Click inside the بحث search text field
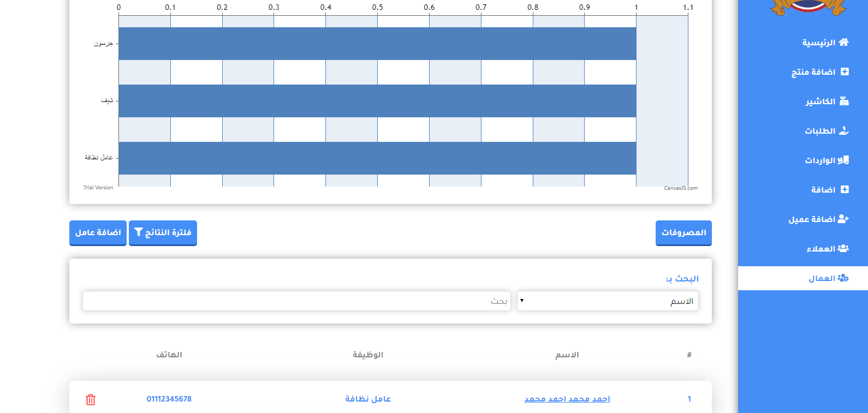This screenshot has height=413, width=868. [296, 301]
